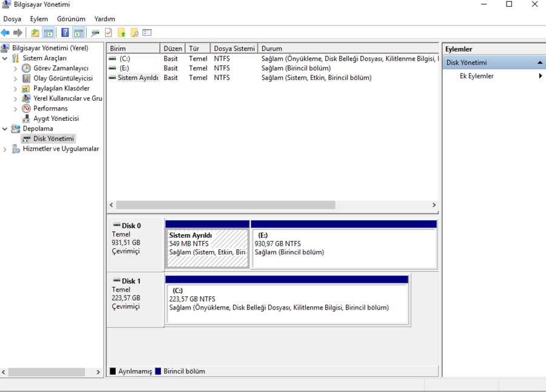Toggle the Show/Hide Console Tree toolbar icon
546x392 pixels.
point(49,33)
